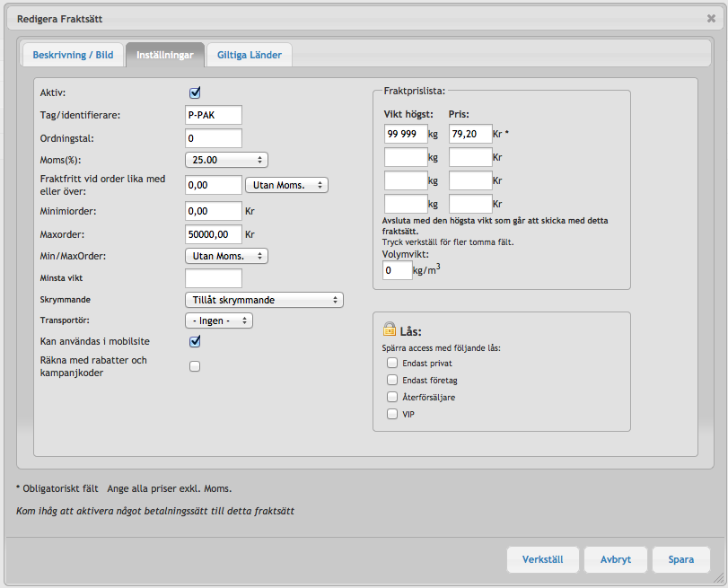Open the Giltiga Länder tab
The width and height of the screenshot is (728, 588).
tap(250, 55)
